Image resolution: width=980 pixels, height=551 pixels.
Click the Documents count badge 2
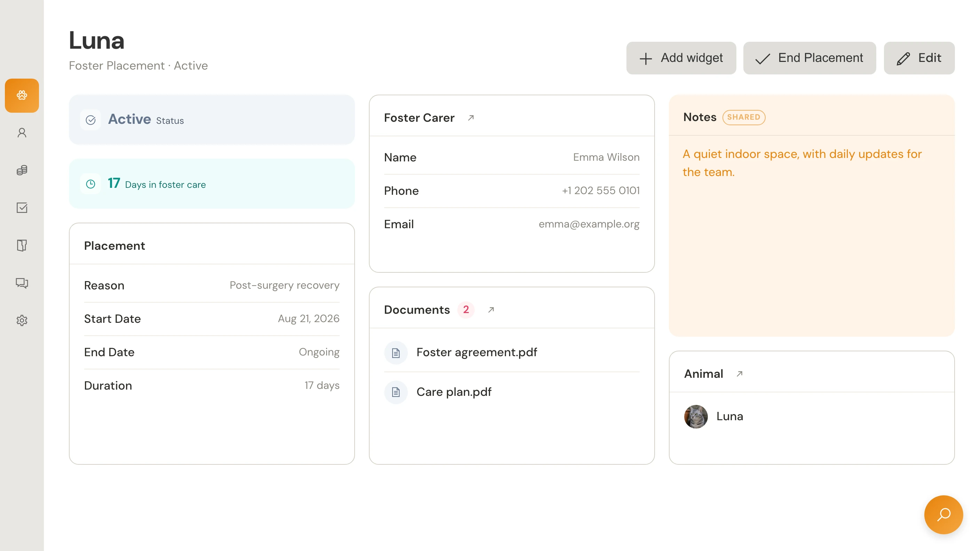[466, 310]
